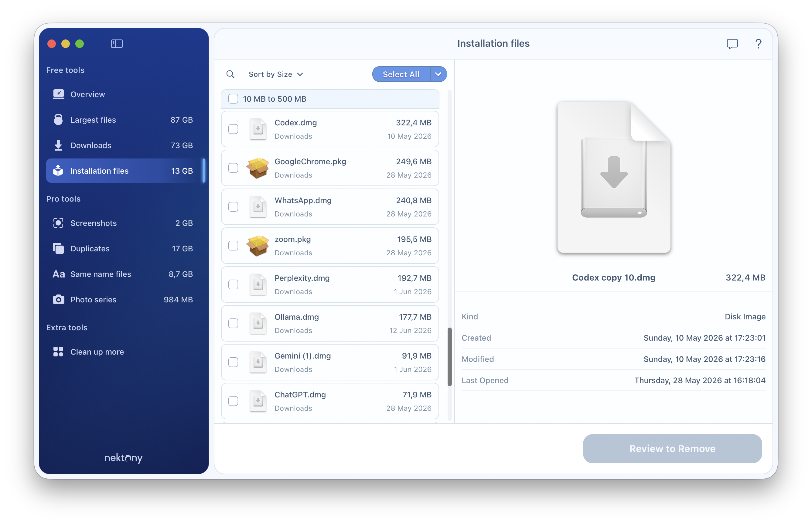Open help via question mark icon

758,44
